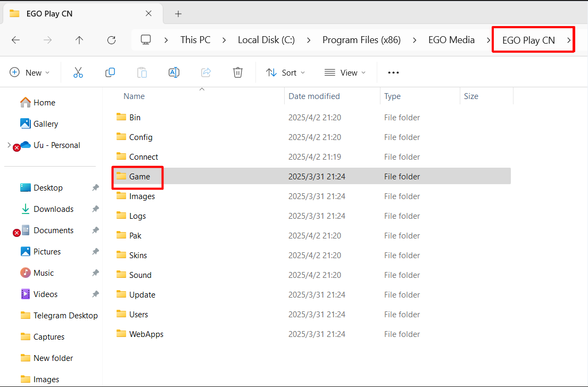Close the EGO Play CN tab
This screenshot has height=387, width=588.
pos(148,13)
